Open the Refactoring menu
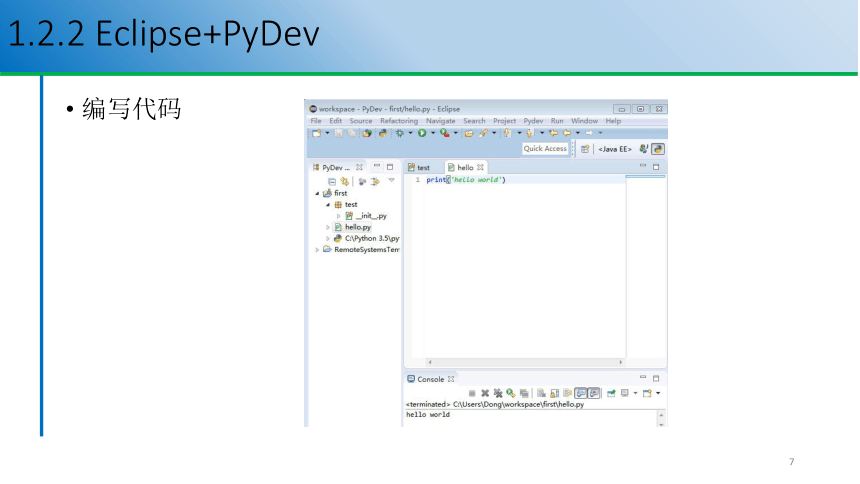This screenshot has height=484, width=860. coord(399,121)
